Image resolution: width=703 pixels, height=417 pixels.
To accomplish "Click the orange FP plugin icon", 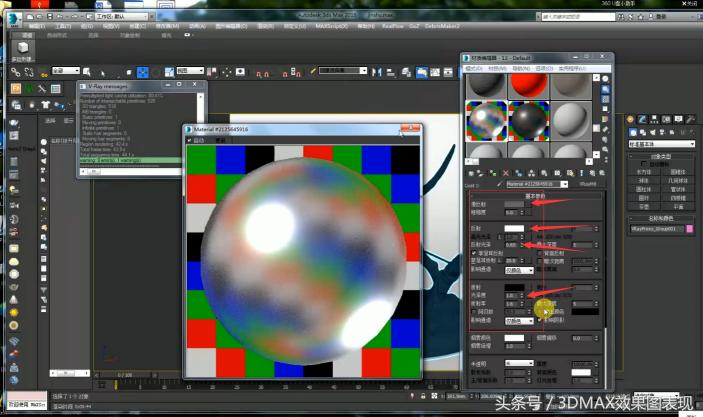I will tap(16, 88).
